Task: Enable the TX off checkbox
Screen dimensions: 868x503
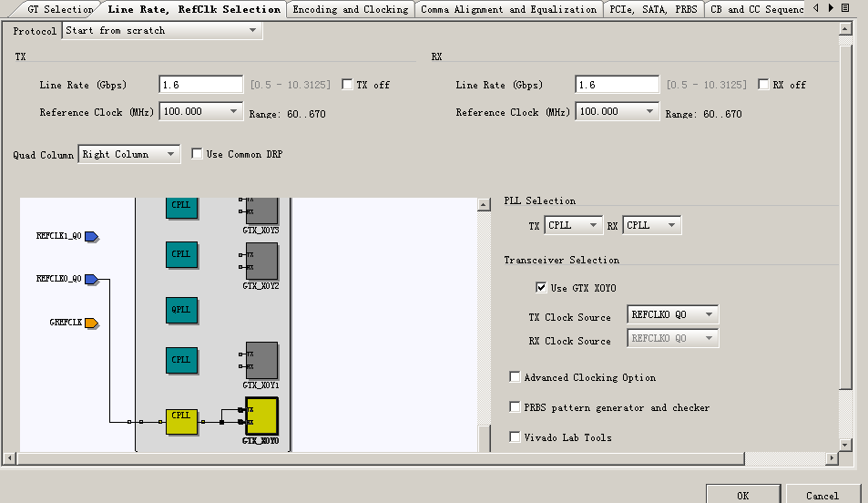Action: tap(348, 85)
